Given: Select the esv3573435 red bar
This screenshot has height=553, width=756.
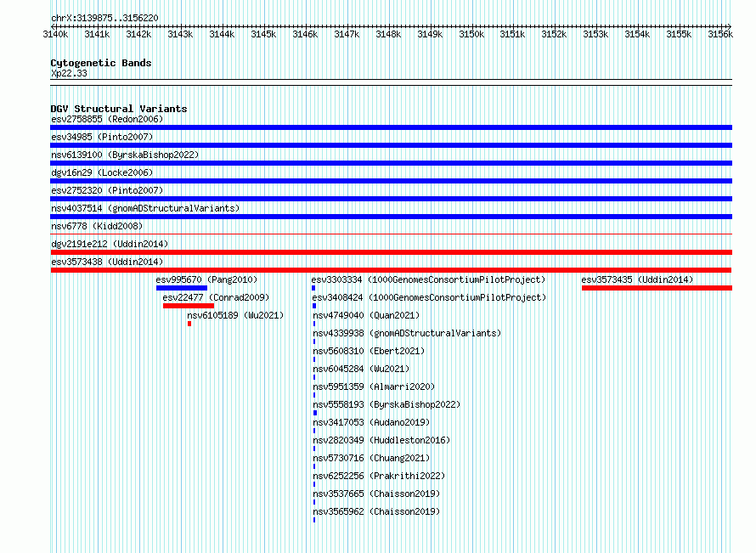Looking at the screenshot, I should [x=657, y=288].
